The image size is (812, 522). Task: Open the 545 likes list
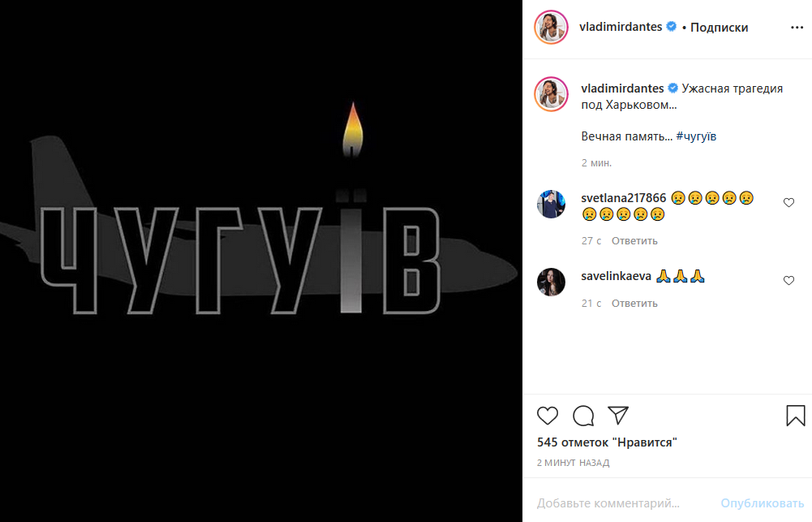coord(607,442)
